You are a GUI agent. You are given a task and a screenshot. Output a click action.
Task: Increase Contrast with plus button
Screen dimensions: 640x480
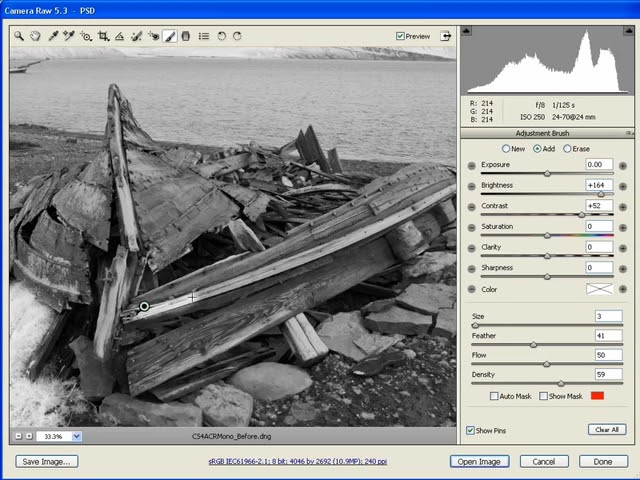pyautogui.click(x=623, y=207)
